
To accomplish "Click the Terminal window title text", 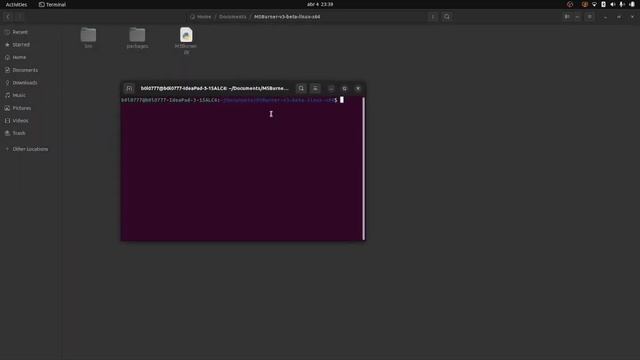I will pyautogui.click(x=214, y=88).
